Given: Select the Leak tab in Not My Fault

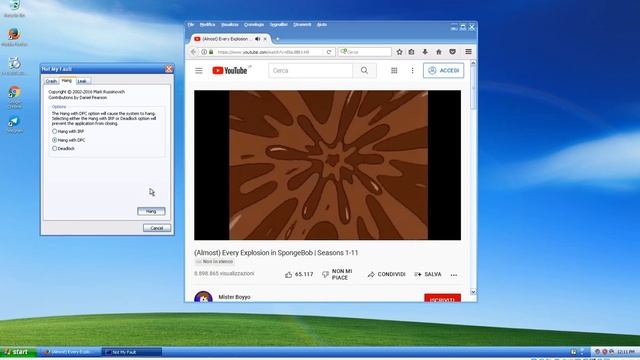Looking at the screenshot, I should (82, 81).
